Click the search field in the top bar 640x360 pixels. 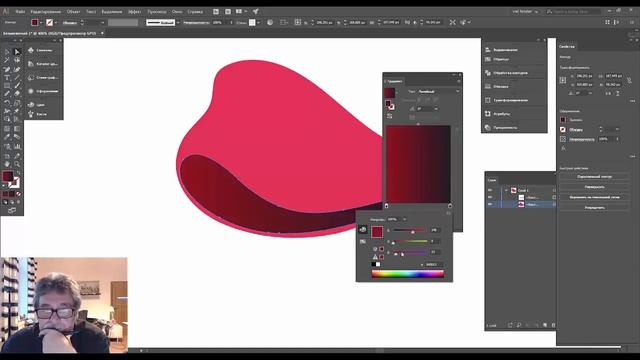tap(573, 12)
